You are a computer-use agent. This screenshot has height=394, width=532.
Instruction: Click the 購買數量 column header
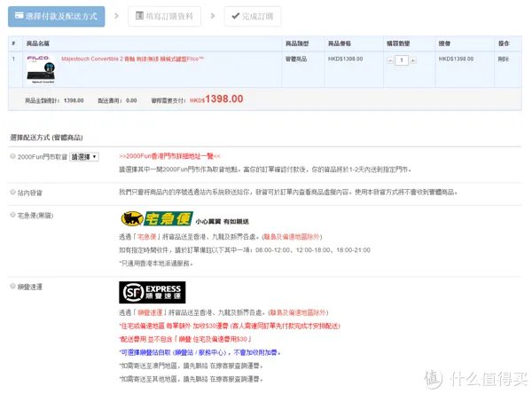(398, 43)
